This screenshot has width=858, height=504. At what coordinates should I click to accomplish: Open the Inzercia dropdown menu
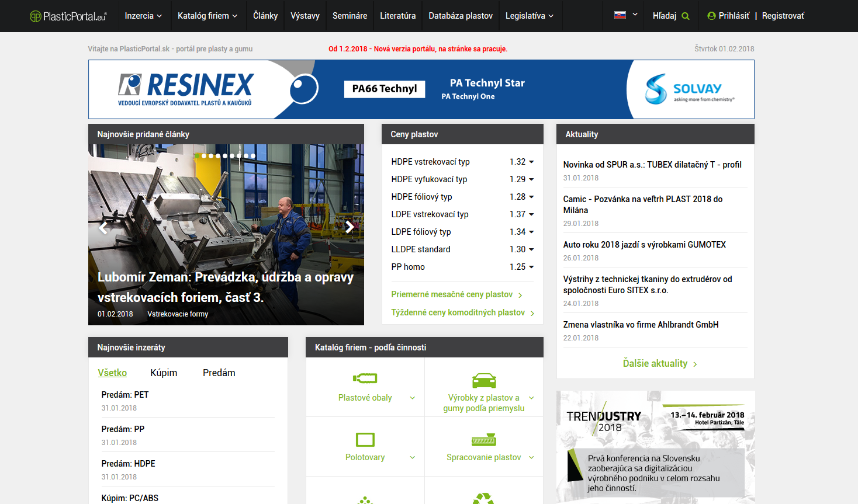(x=143, y=16)
